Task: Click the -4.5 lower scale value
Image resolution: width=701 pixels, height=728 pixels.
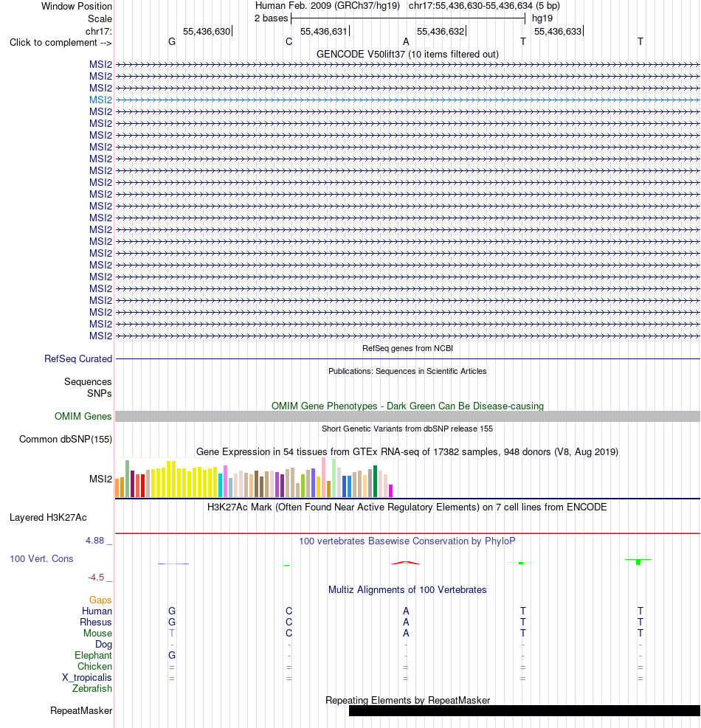Action: (96, 577)
